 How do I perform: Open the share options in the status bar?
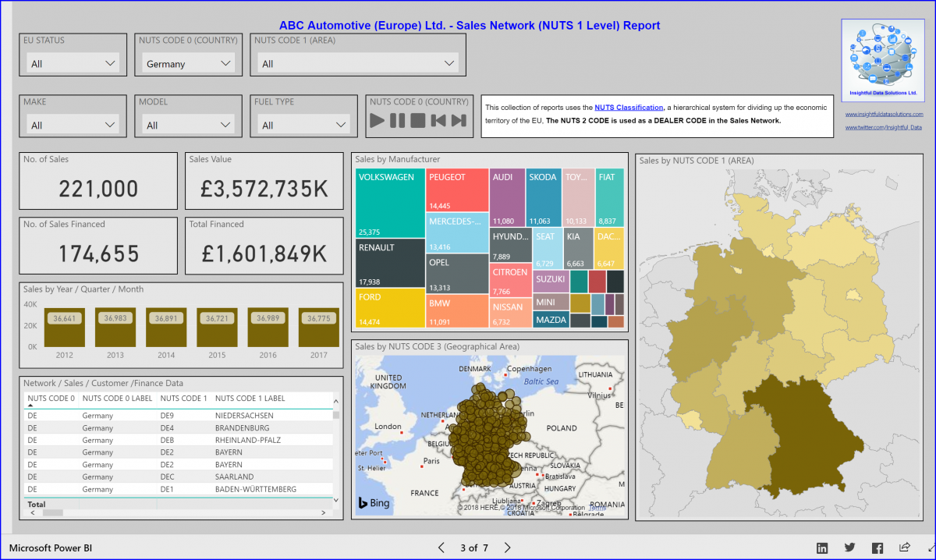(904, 548)
